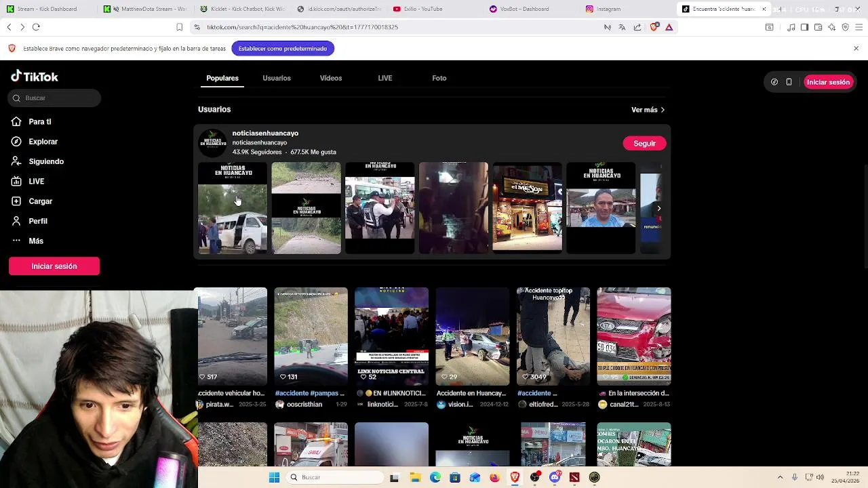Toggle browser sidebar panel icon
Viewport: 868px width, 488px height.
(804, 27)
